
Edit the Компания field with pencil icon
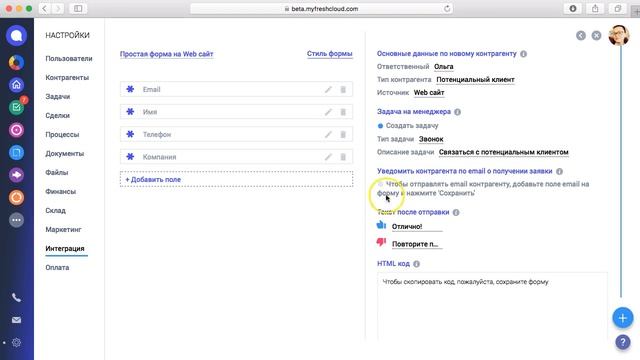[328, 157]
